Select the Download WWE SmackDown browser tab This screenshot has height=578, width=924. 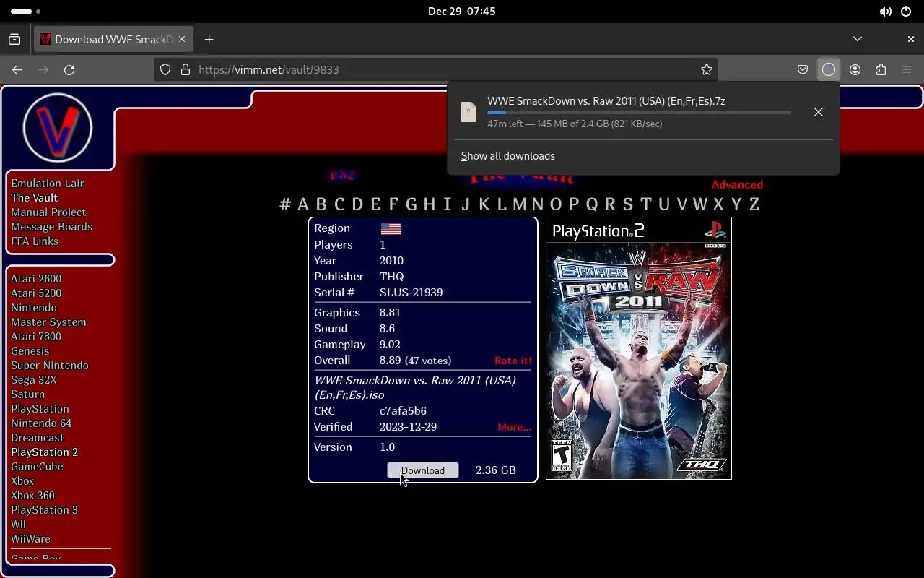pos(113,39)
